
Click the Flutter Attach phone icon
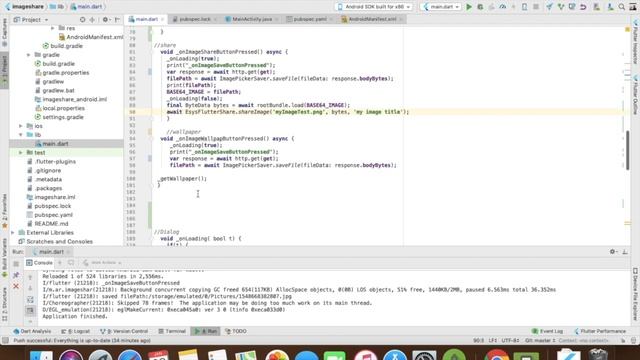tap(524, 7)
